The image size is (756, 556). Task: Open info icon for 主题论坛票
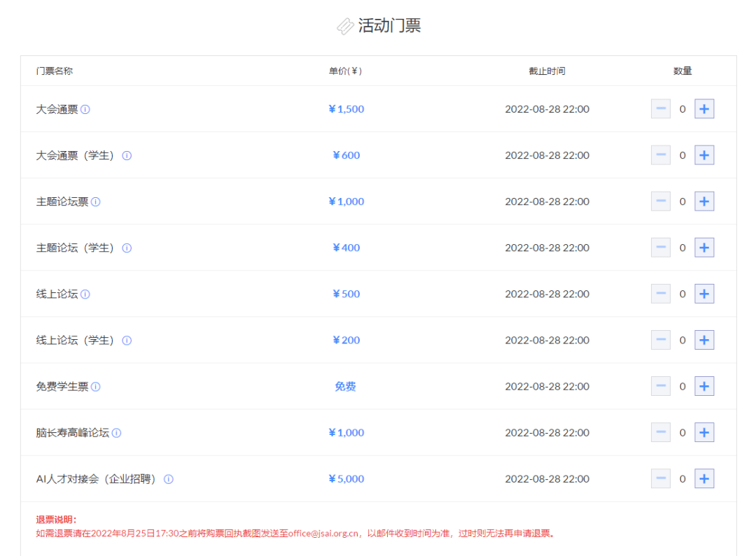[96, 202]
